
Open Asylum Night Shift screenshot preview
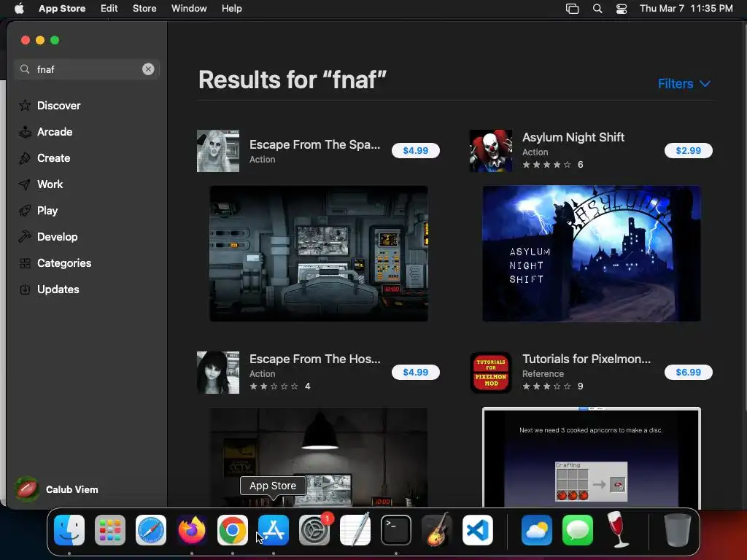pyautogui.click(x=591, y=253)
